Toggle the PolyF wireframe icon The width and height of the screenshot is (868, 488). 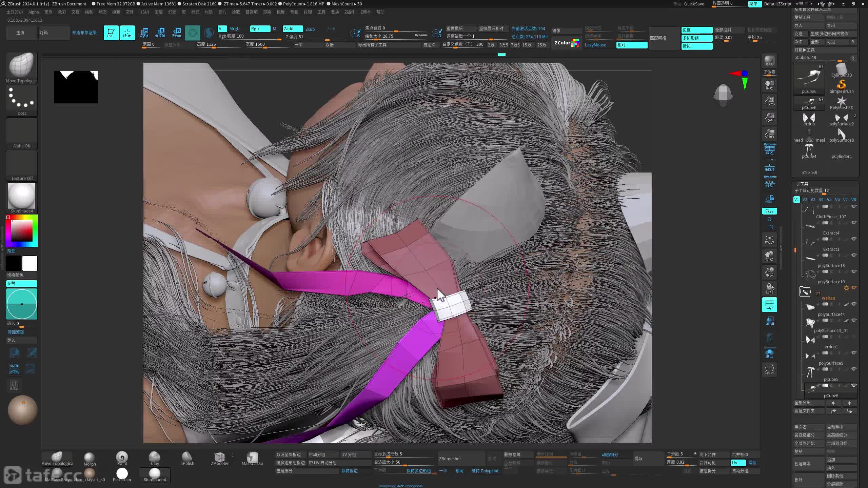pyautogui.click(x=769, y=305)
